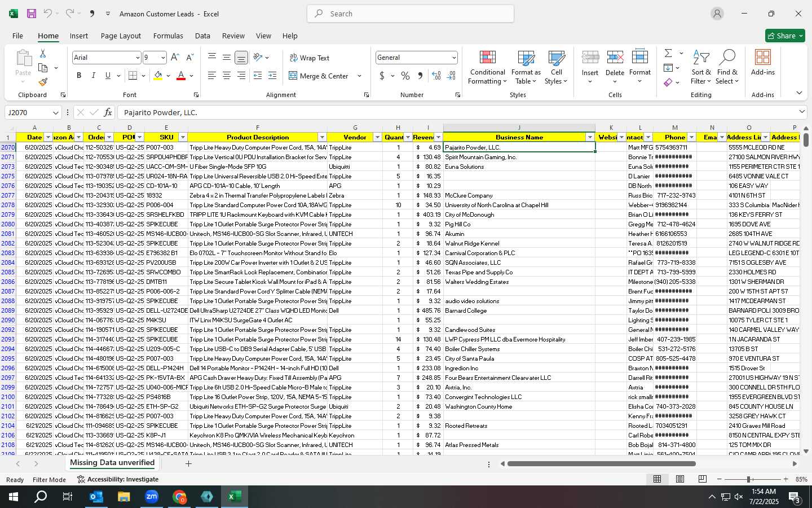The width and height of the screenshot is (812, 508).
Task: Toggle Underline formatting
Action: 108,76
